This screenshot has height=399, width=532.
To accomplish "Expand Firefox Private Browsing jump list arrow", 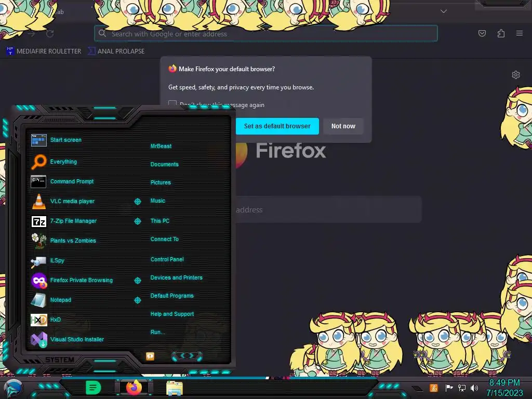I will (137, 281).
